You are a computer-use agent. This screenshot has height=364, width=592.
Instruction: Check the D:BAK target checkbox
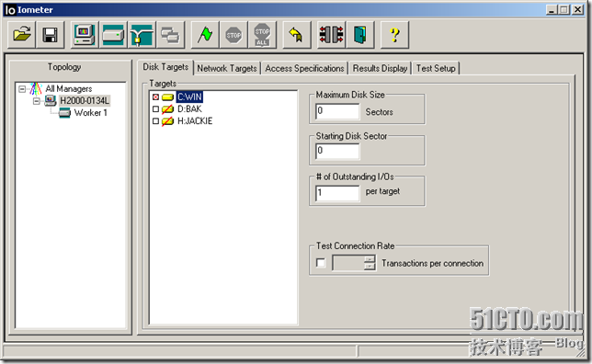tap(155, 109)
